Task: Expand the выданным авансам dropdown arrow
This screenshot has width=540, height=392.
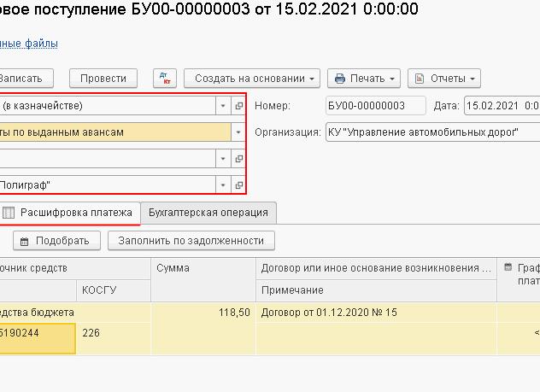Action: [x=238, y=132]
